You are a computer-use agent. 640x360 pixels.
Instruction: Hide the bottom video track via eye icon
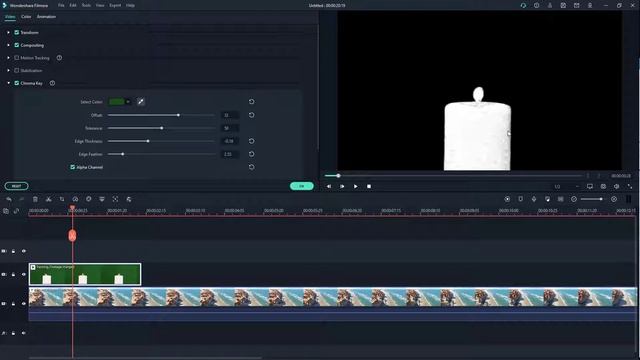[24, 304]
